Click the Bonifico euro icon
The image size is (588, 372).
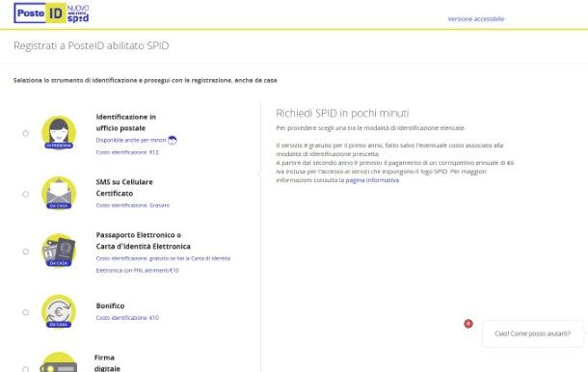pos(59,311)
